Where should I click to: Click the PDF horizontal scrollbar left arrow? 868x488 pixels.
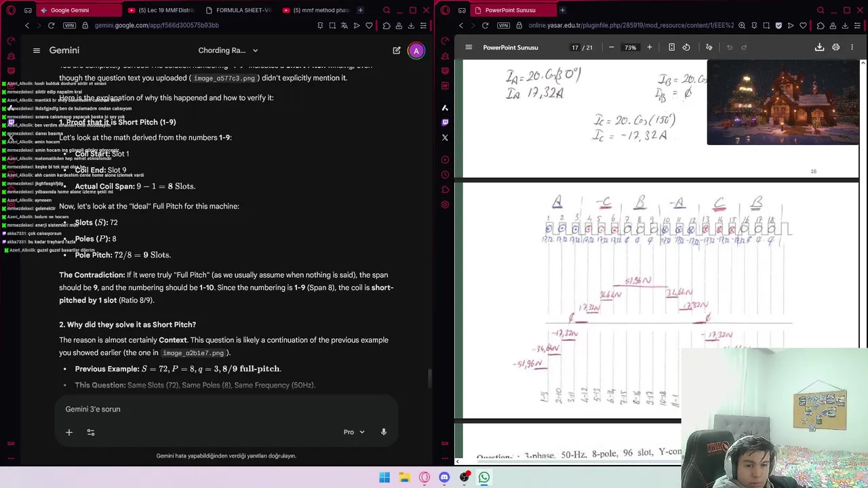click(x=458, y=462)
